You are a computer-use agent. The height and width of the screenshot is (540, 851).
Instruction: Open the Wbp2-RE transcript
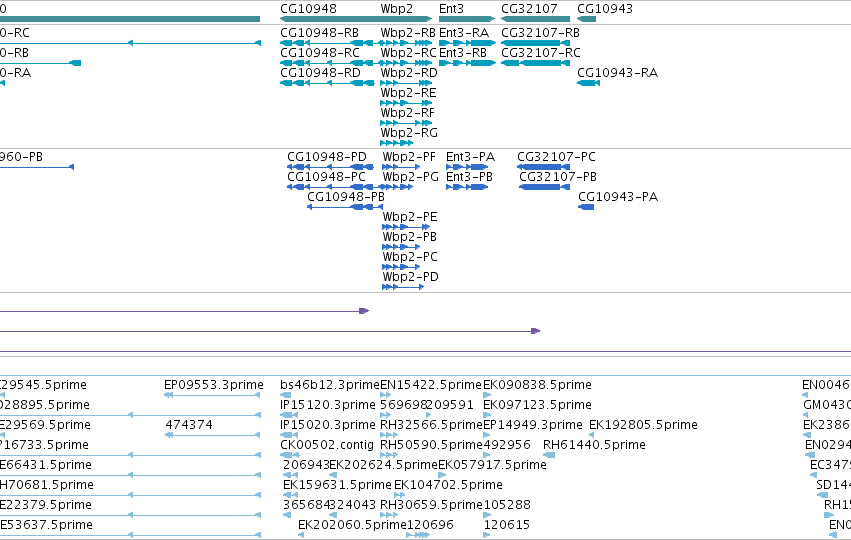[x=408, y=93]
